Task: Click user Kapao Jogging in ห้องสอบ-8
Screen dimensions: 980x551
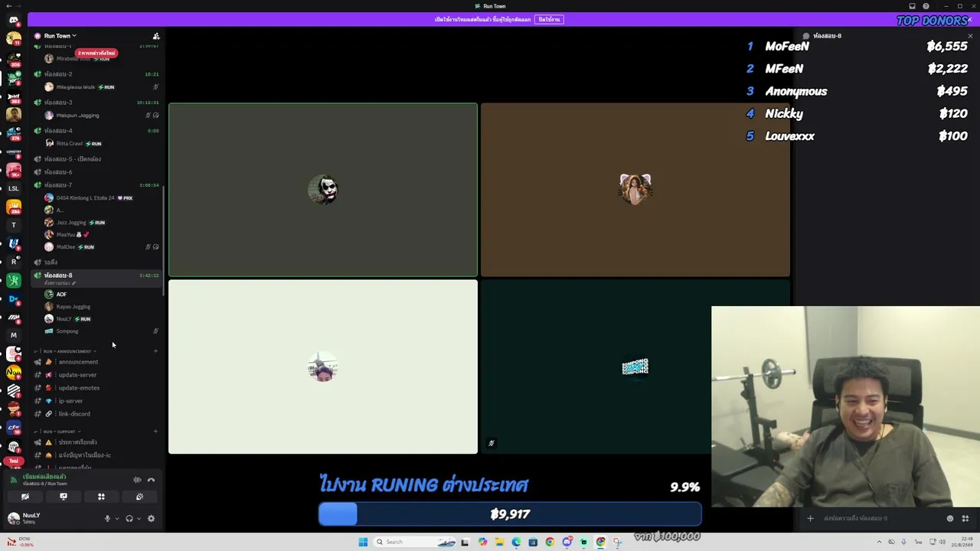Action: coord(73,307)
